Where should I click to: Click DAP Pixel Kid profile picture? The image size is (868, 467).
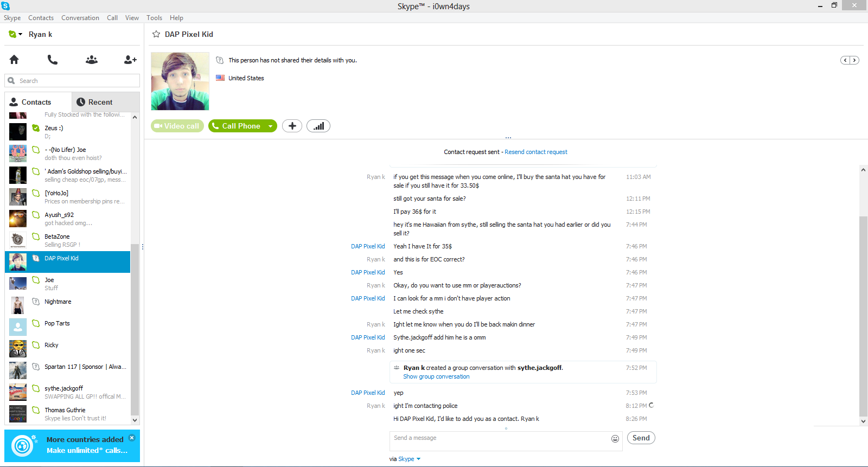(180, 81)
